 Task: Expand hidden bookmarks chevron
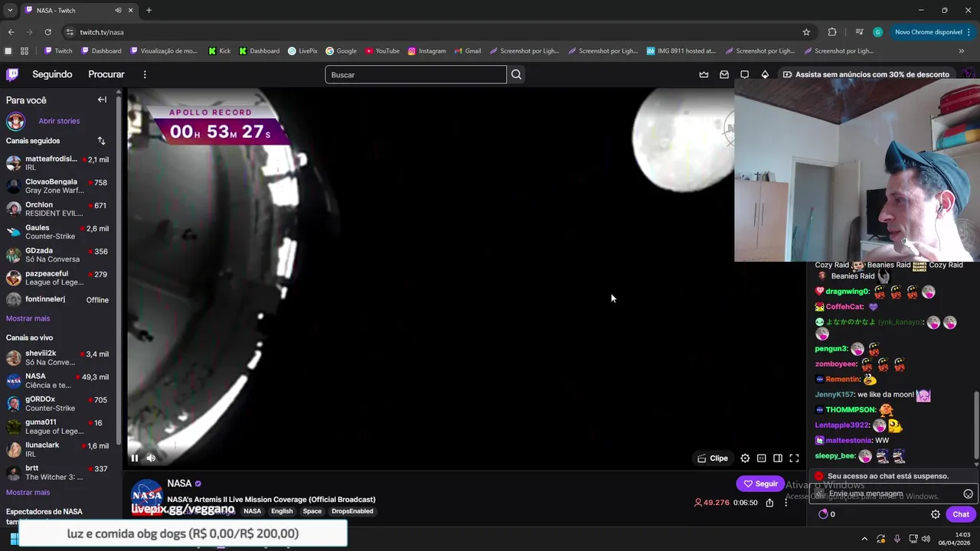coord(962,51)
